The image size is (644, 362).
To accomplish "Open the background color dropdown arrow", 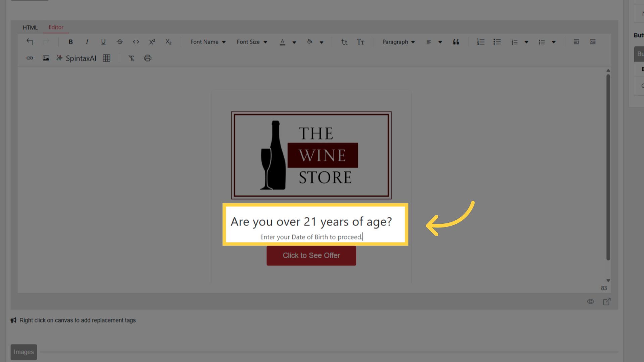I will click(321, 42).
